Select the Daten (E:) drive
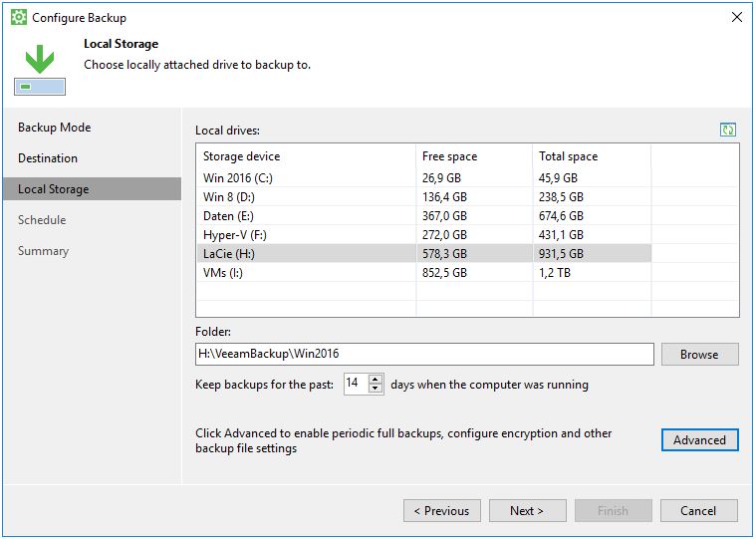The height and width of the screenshot is (539, 756). tap(423, 215)
